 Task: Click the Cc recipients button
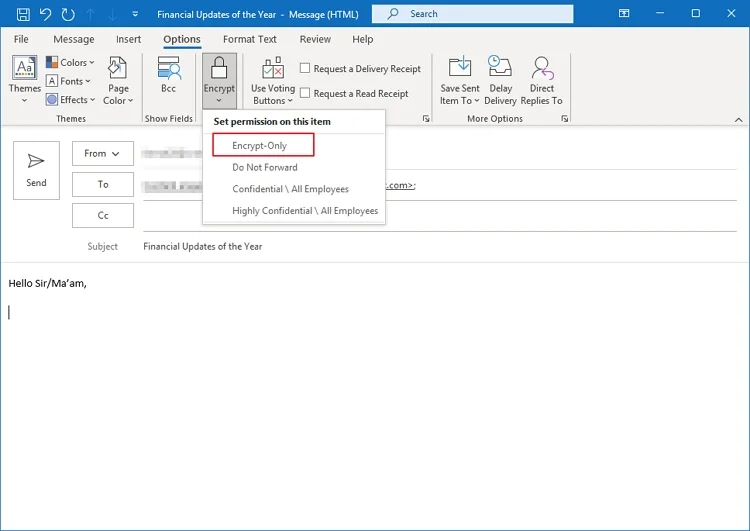click(x=103, y=215)
